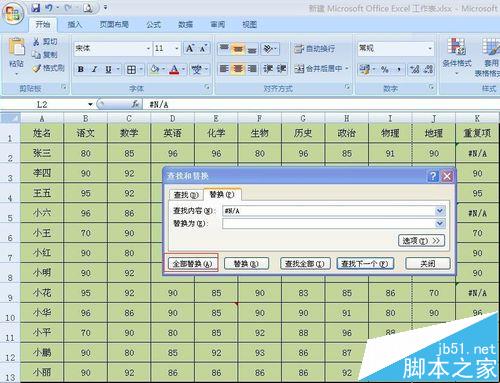This screenshot has width=500, height=383.
Task: Save the workbook from quick access toolbar
Action: tap(36, 8)
